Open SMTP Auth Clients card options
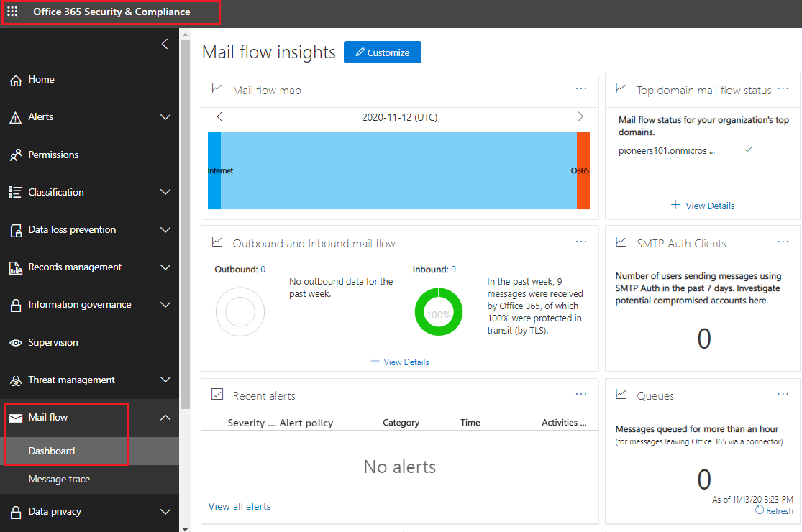Image resolution: width=802 pixels, height=532 pixels. pos(783,242)
